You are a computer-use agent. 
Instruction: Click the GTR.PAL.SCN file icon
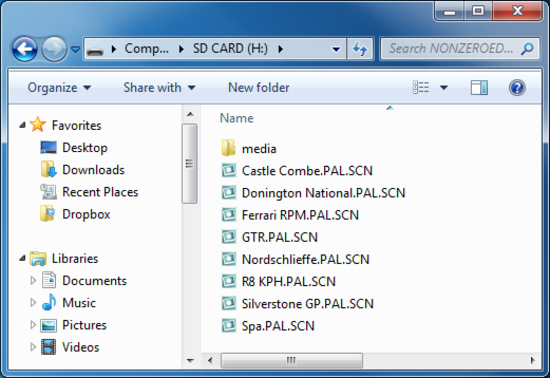(229, 237)
